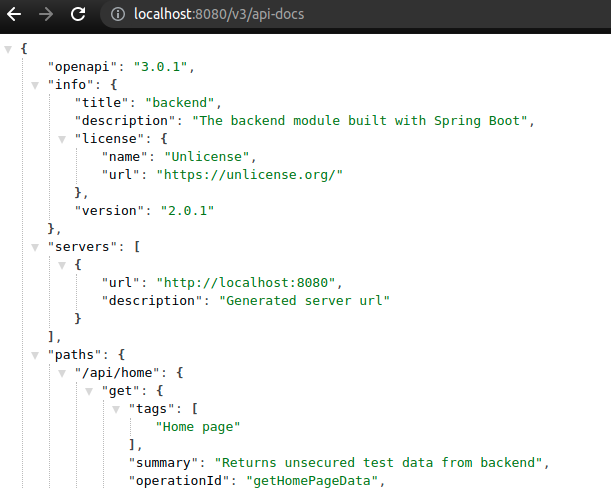Collapse the "license" object

tap(62, 139)
